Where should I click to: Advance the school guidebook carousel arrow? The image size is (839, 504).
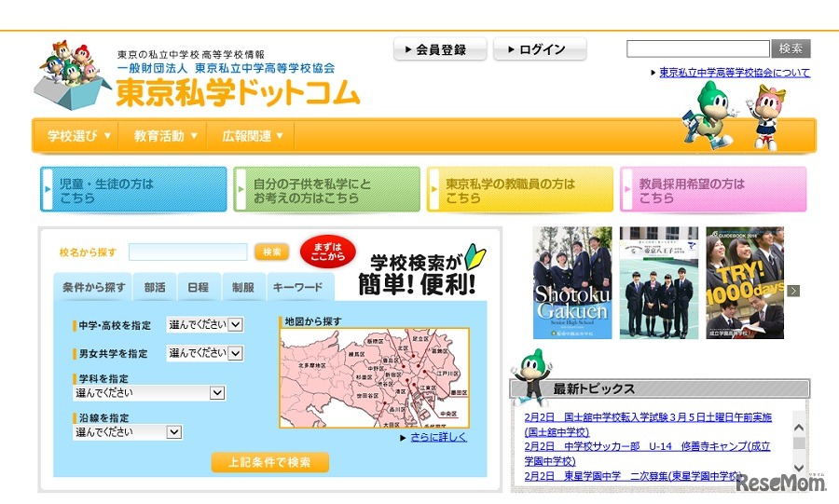pyautogui.click(x=793, y=291)
